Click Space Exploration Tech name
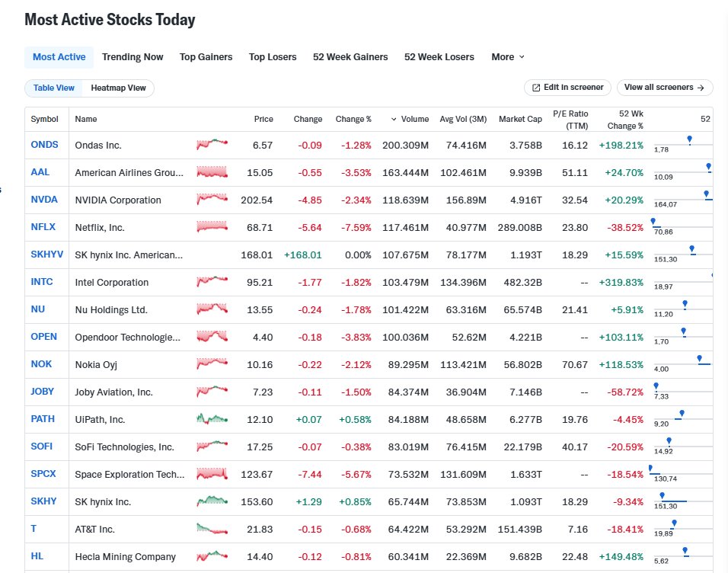 pyautogui.click(x=129, y=475)
